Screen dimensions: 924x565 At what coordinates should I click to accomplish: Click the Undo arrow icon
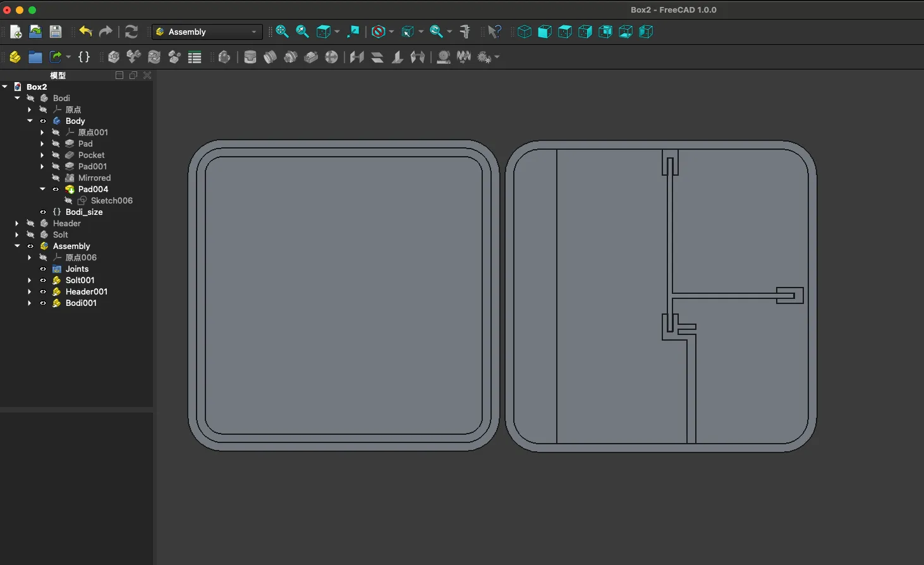85,32
